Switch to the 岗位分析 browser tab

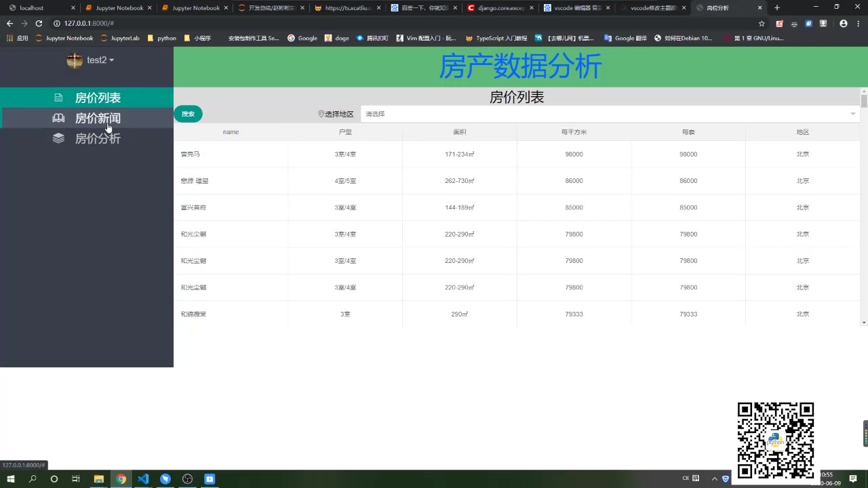click(x=719, y=8)
